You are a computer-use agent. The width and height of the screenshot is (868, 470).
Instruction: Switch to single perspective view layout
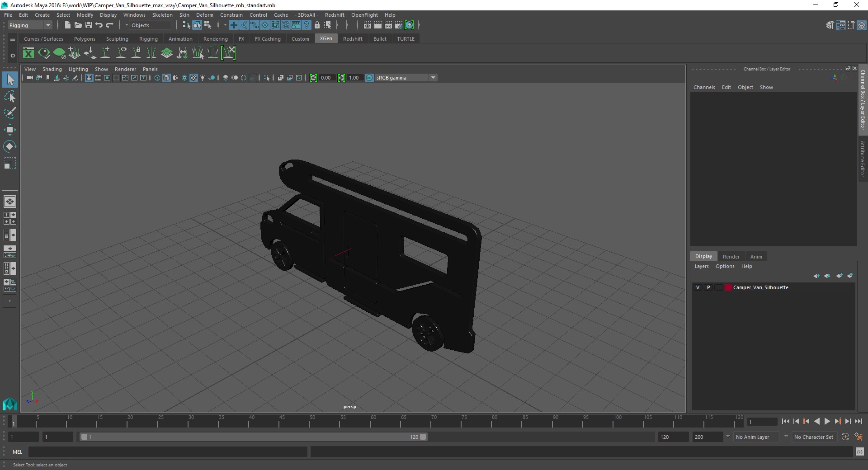click(10, 202)
